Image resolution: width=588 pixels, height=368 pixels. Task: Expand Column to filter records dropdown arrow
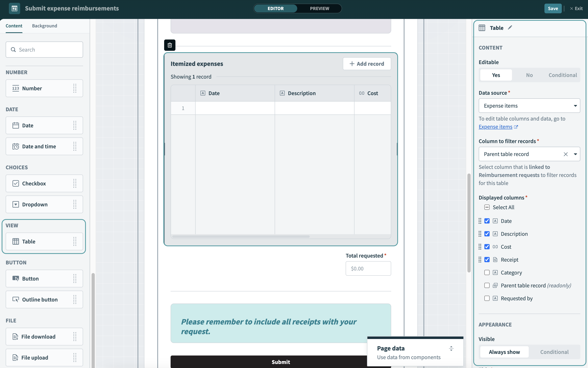[x=575, y=154]
